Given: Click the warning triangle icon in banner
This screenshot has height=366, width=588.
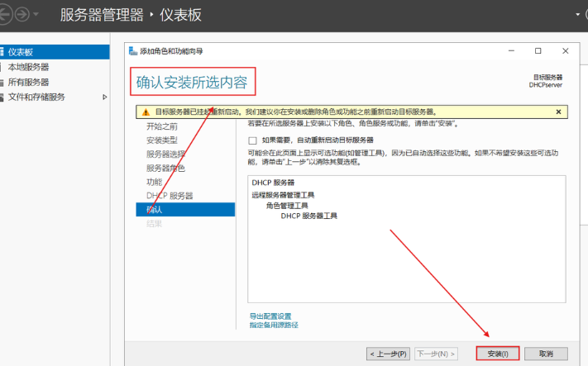Looking at the screenshot, I should [x=144, y=112].
